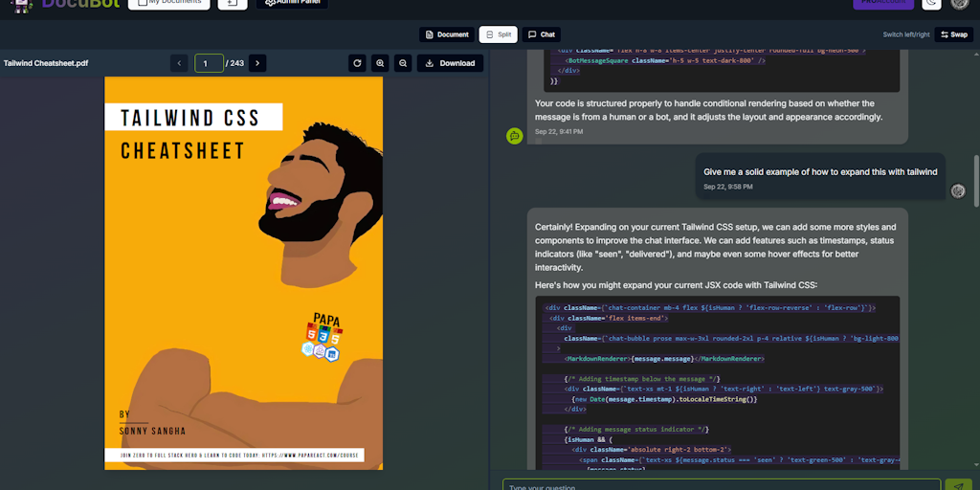Switch to Chat view tab
Viewport: 980px width, 490px height.
[x=542, y=34]
